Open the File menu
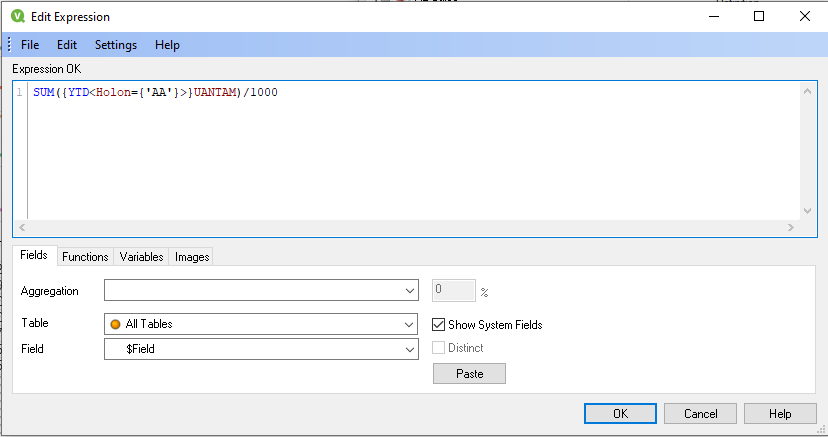 click(30, 45)
